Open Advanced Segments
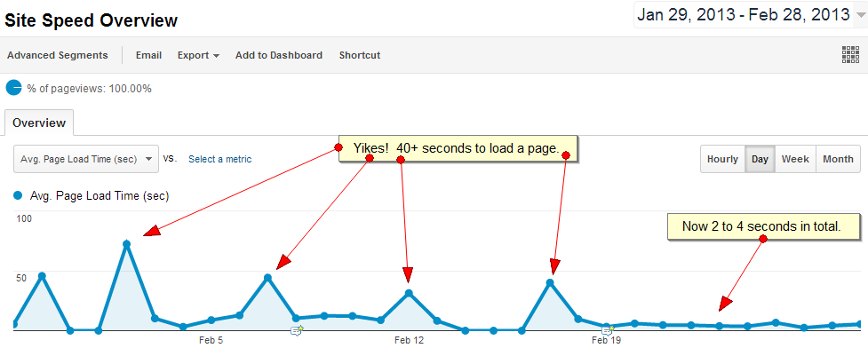 [x=58, y=55]
